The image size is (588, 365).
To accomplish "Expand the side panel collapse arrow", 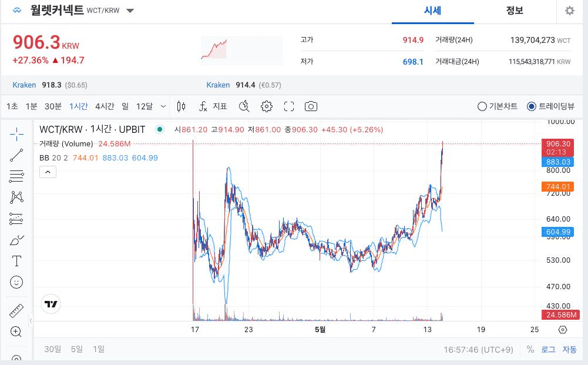I will 31,320.
